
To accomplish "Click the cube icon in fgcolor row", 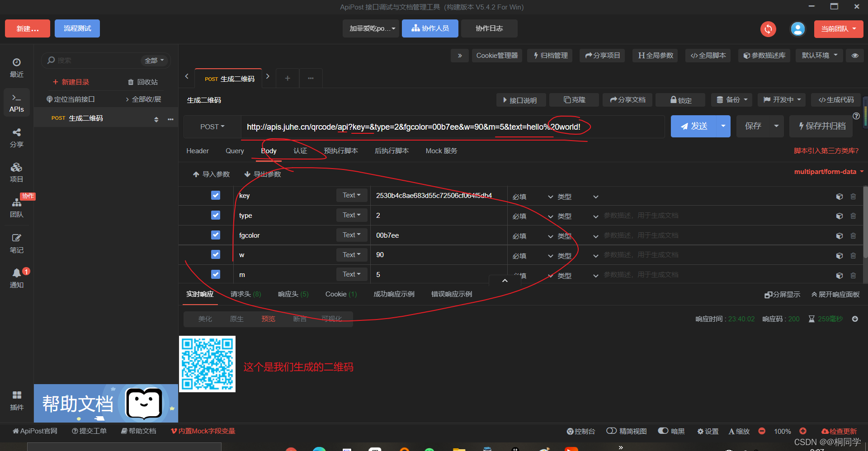I will 840,236.
